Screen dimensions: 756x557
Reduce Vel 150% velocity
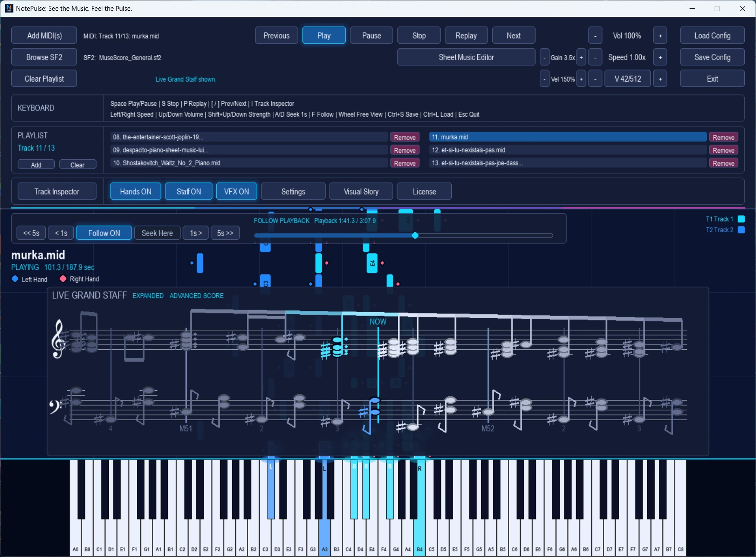click(545, 79)
